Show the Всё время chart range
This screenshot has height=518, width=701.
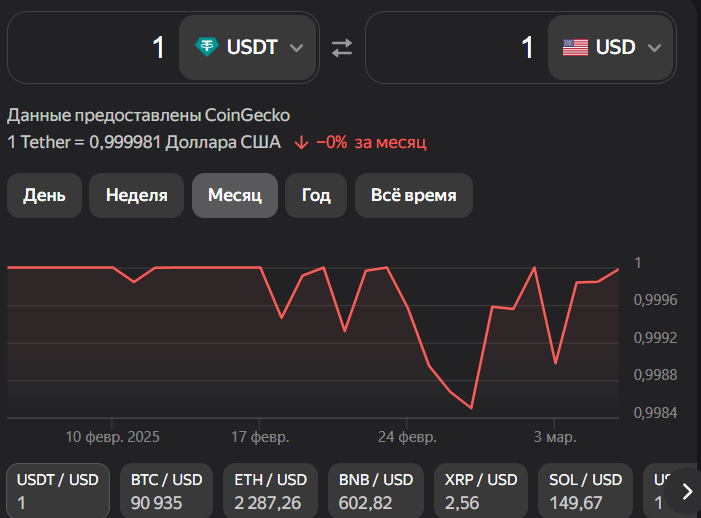pos(413,195)
